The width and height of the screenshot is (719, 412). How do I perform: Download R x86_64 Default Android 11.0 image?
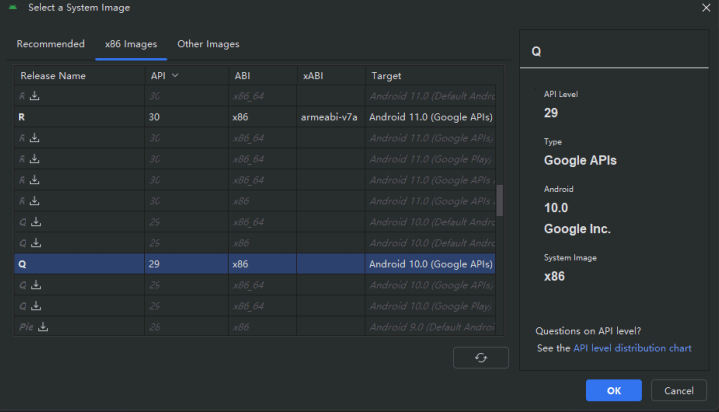point(34,96)
